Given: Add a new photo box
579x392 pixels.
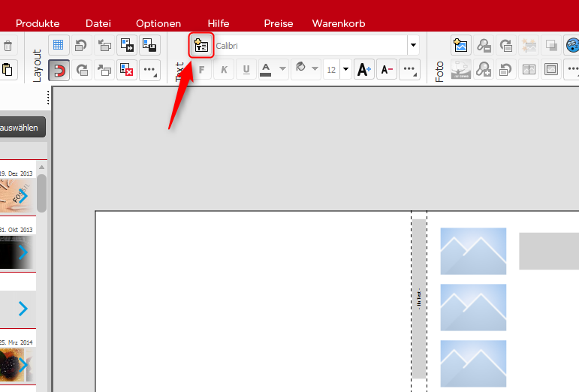Looking at the screenshot, I should point(460,46).
